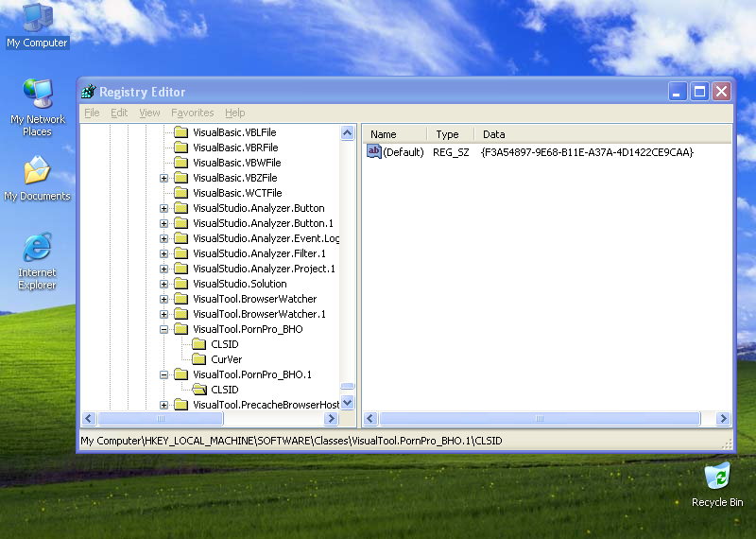Screen dimensions: 756x539
Task: Open the Edit menu
Action: (x=119, y=113)
